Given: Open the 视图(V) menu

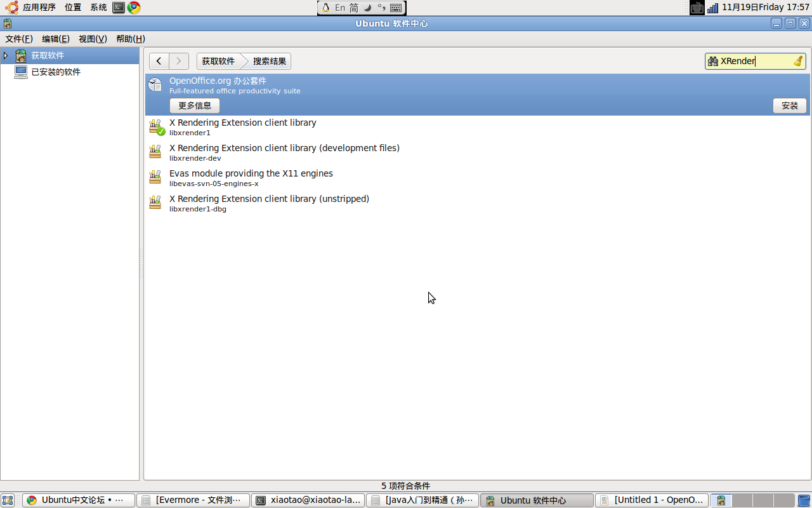Looking at the screenshot, I should 93,39.
